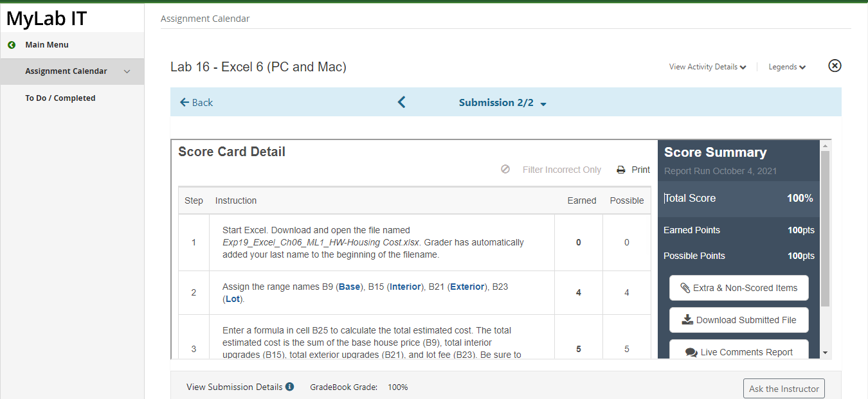Viewport: 868px width, 399px height.
Task: Click the Print link
Action: point(640,170)
